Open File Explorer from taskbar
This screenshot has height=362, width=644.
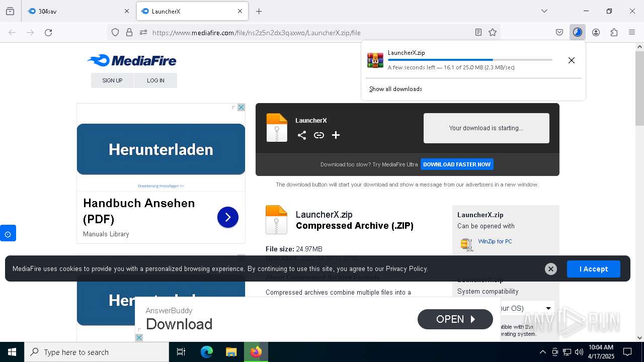(x=231, y=352)
